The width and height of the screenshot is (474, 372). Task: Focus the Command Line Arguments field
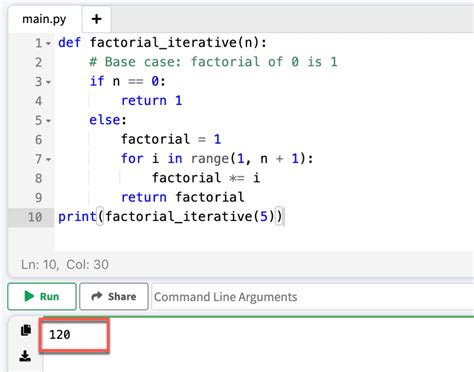click(x=313, y=297)
